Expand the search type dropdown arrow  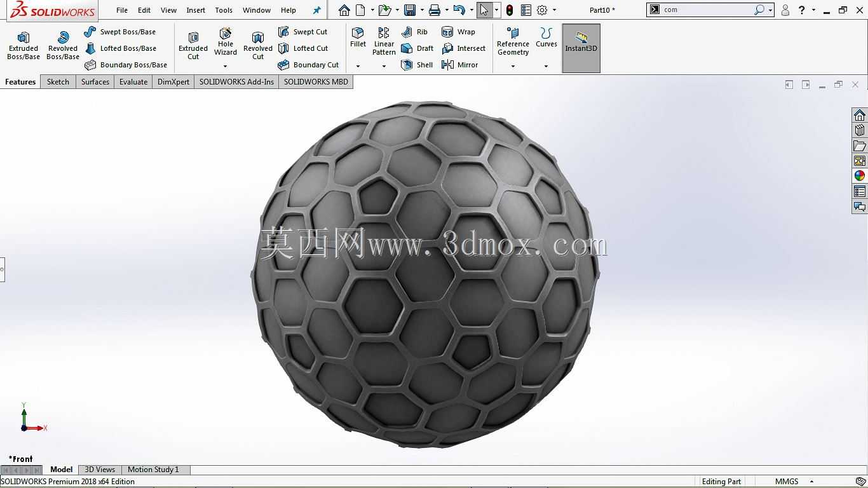tap(770, 10)
